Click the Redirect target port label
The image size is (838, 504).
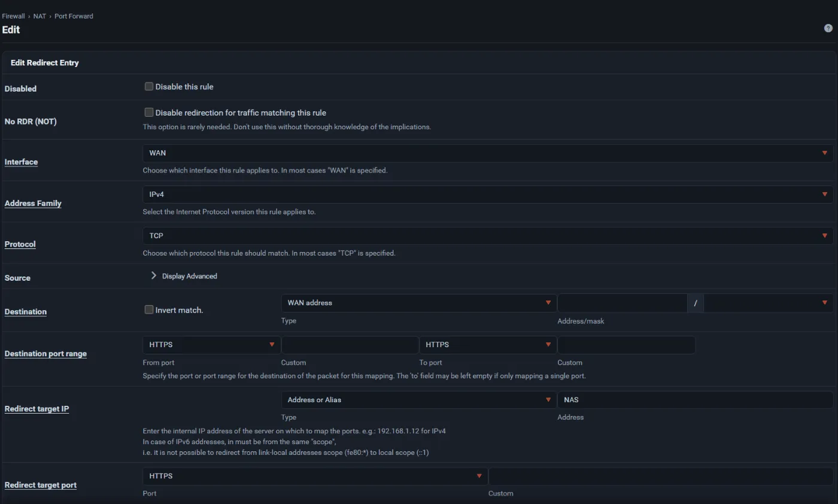(x=40, y=485)
